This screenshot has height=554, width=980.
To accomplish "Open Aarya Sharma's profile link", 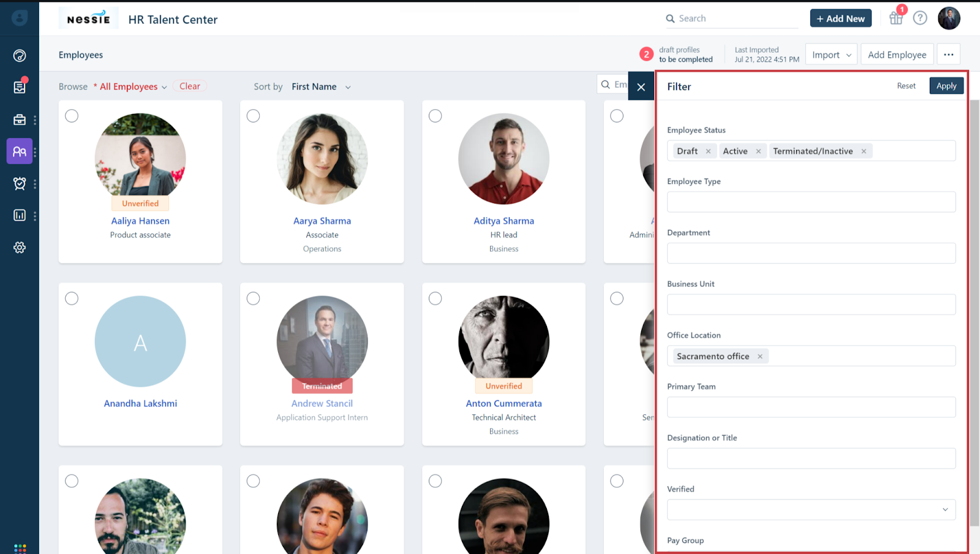I will pos(322,221).
